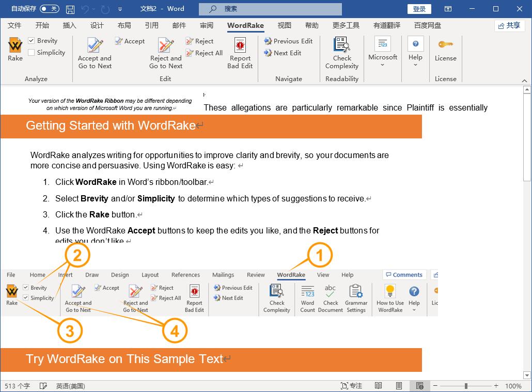The width and height of the screenshot is (532, 392).
Task: Switch to Web Layout view
Action: (420, 386)
